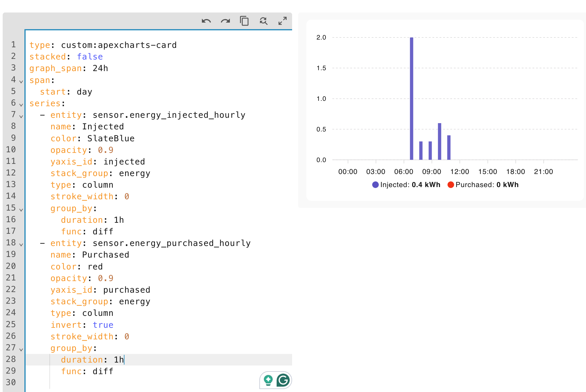
Task: Click the SlateBlue legend color dot
Action: point(375,185)
